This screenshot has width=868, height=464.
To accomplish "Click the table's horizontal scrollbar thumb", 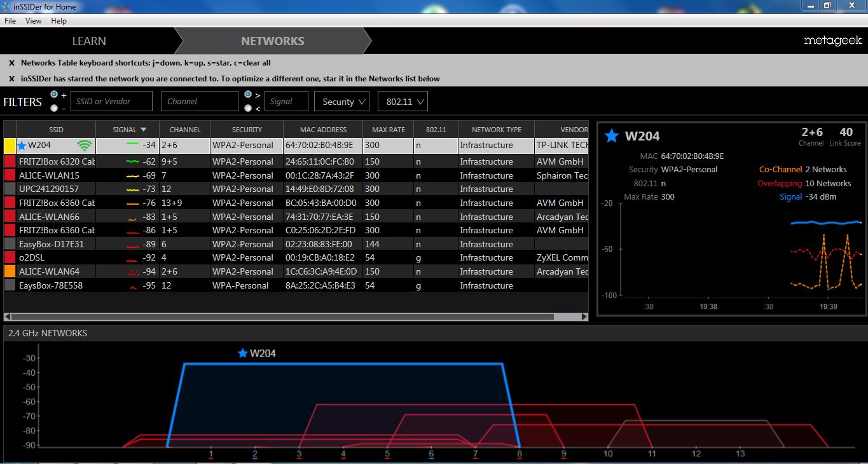I will tap(282, 317).
